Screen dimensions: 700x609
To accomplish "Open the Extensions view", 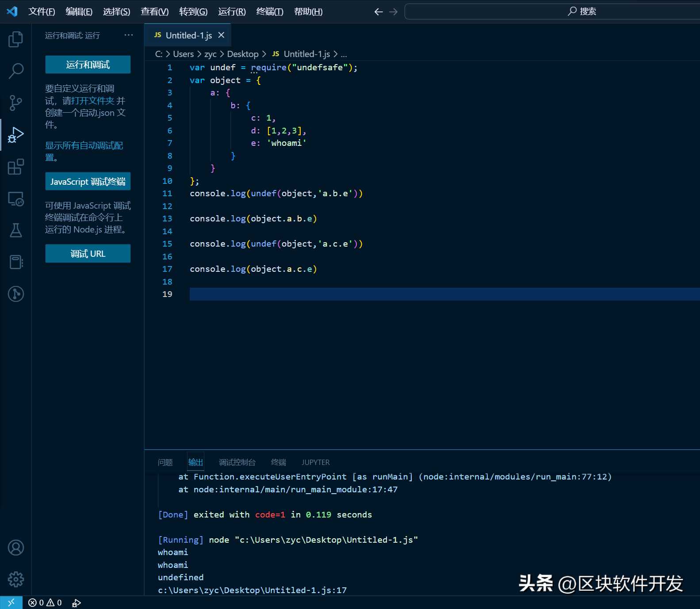I will [15, 167].
